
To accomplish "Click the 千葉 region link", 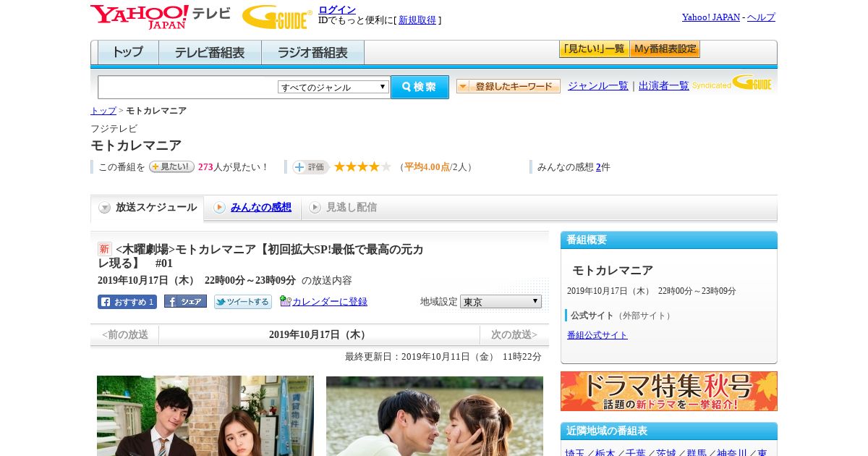I will coord(636,452).
